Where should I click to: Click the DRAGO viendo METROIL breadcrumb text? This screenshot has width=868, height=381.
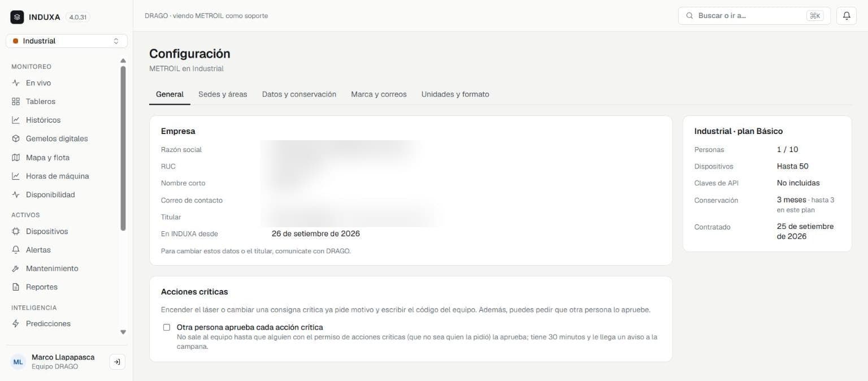point(206,16)
